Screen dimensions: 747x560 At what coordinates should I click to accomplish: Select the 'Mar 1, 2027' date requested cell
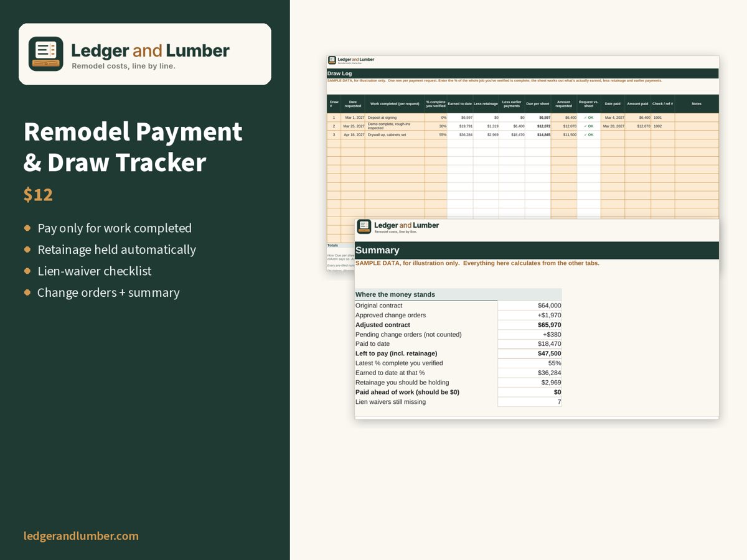[353, 118]
